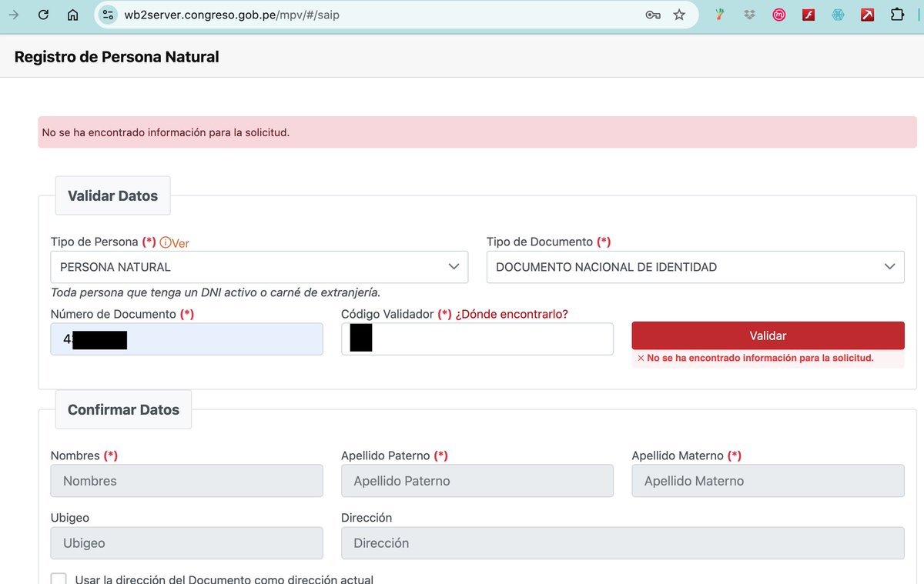The height and width of the screenshot is (584, 924).
Task: Open the pink circular extension icon
Action: (x=778, y=15)
